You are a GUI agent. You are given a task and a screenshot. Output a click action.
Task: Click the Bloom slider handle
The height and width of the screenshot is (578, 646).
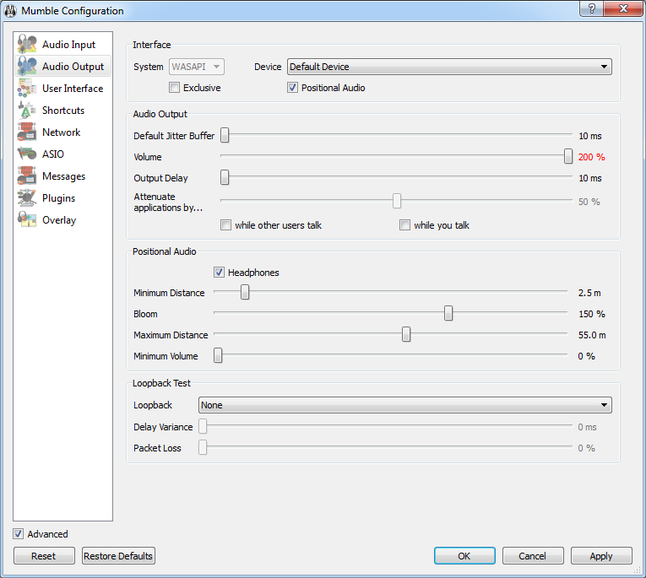point(449,314)
